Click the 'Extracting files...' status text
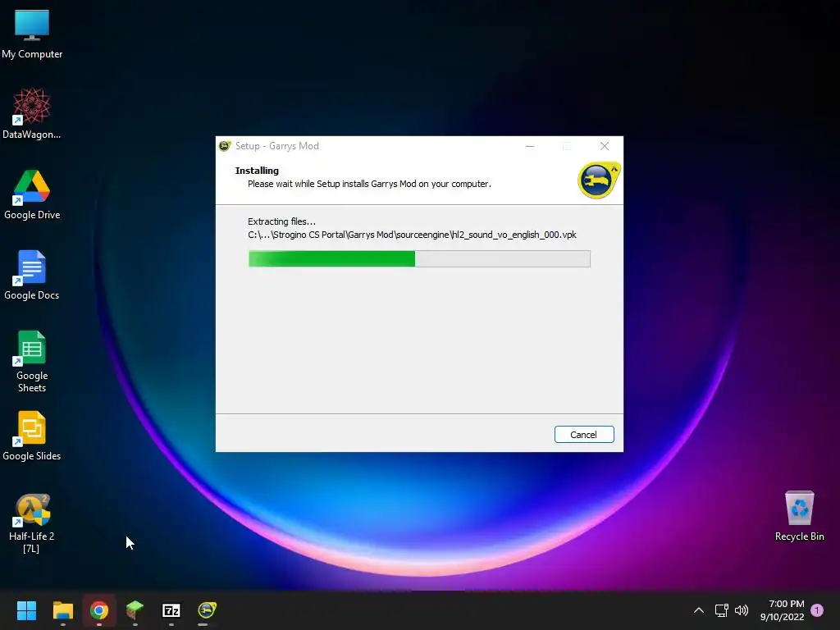The image size is (840, 630). click(x=282, y=221)
